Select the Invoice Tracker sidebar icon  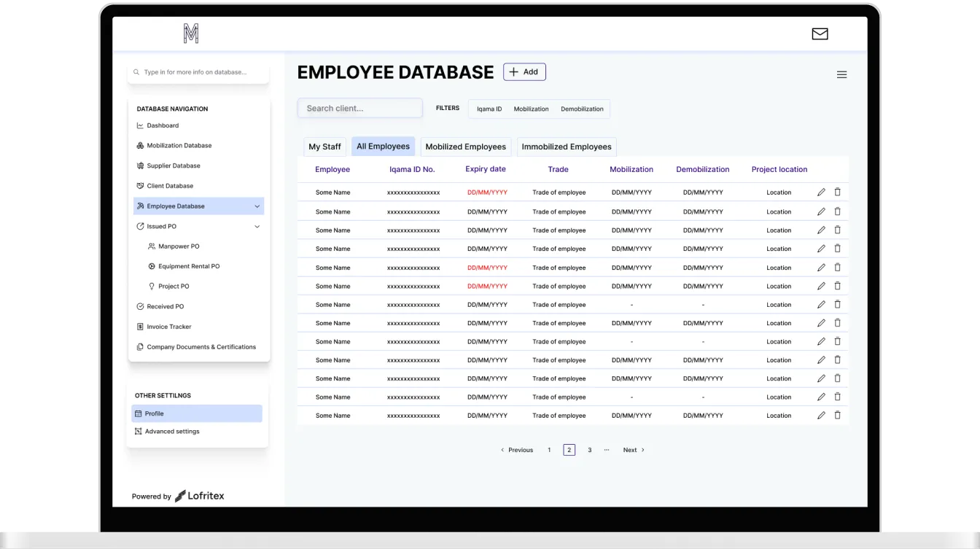pos(139,327)
